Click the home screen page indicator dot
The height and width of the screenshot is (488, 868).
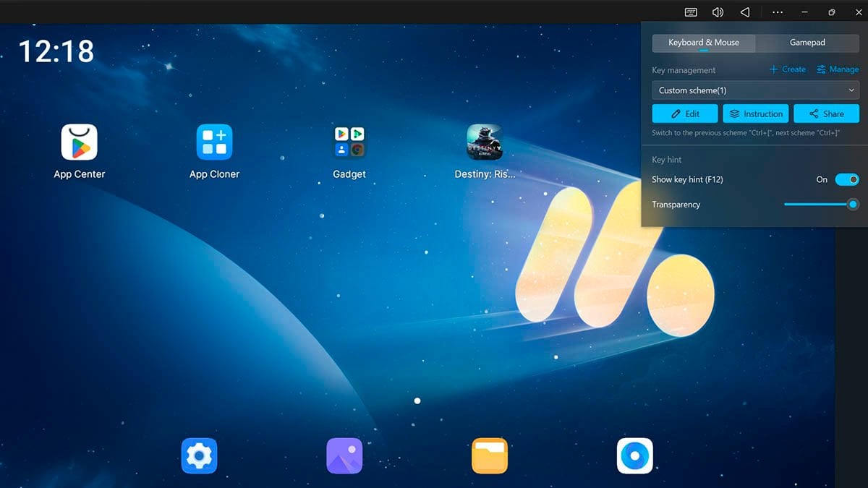(x=417, y=401)
